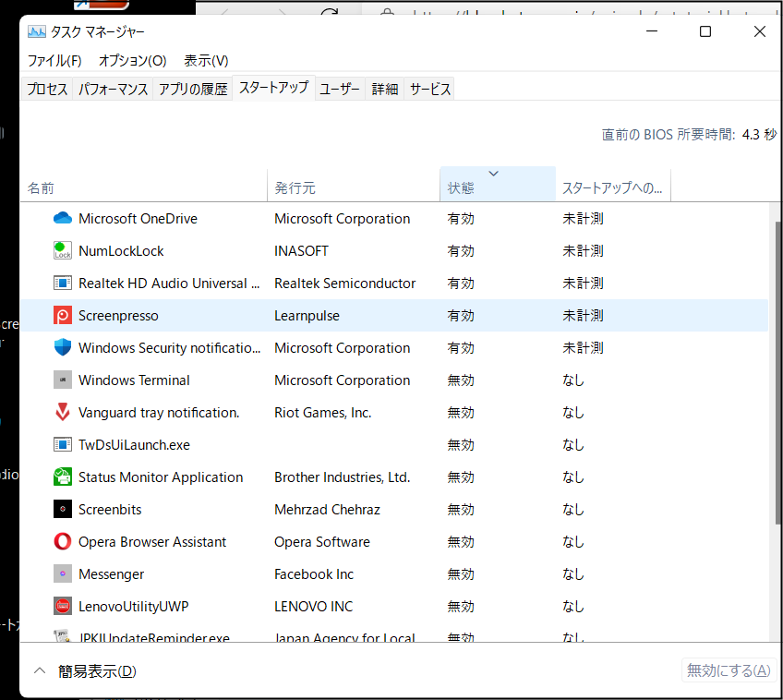783x700 pixels.
Task: Click the 無効にする(A) button
Action: coord(729,670)
